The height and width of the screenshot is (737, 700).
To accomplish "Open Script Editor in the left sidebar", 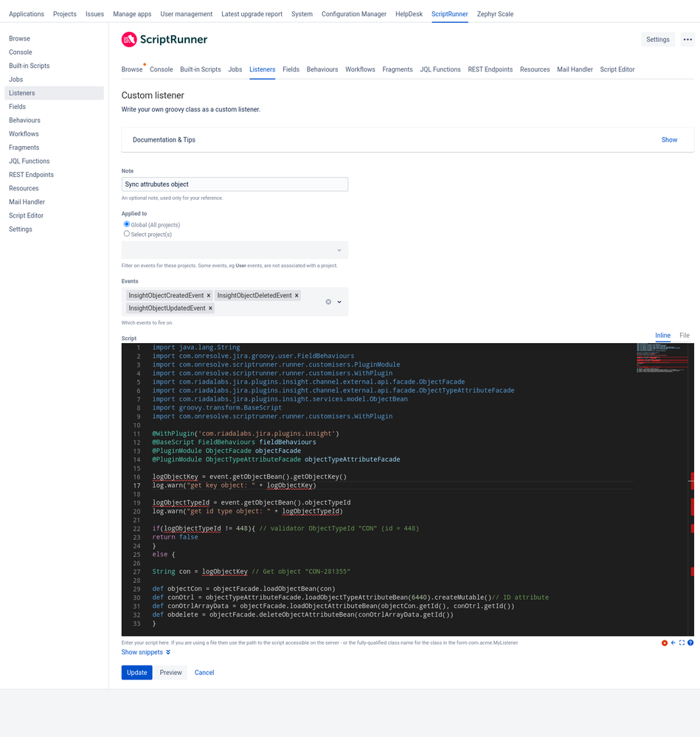I will [x=54, y=215].
